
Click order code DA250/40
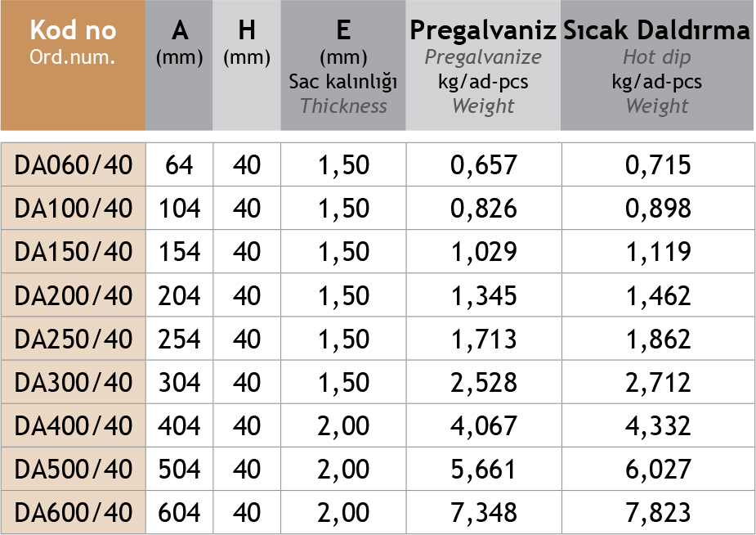click(x=73, y=339)
